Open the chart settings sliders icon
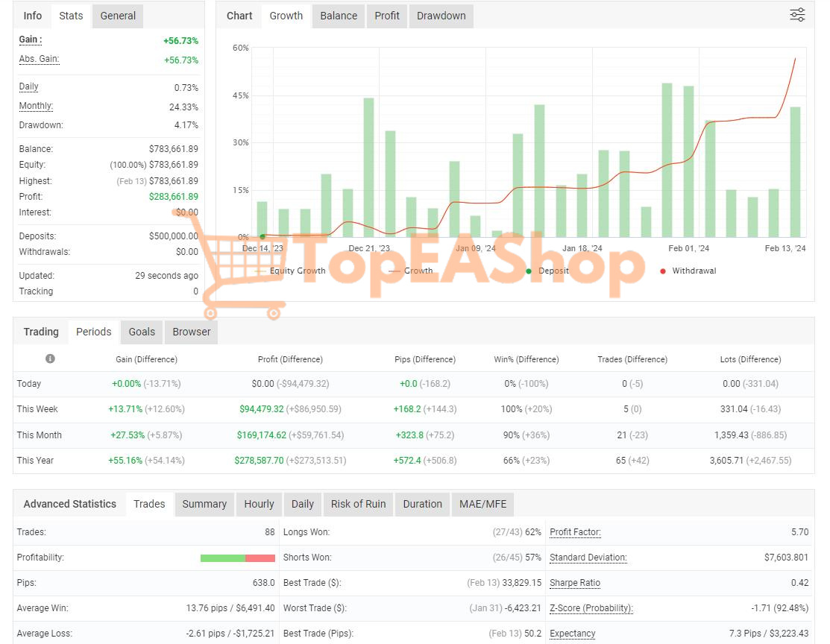This screenshot has width=830, height=644. coord(797,15)
